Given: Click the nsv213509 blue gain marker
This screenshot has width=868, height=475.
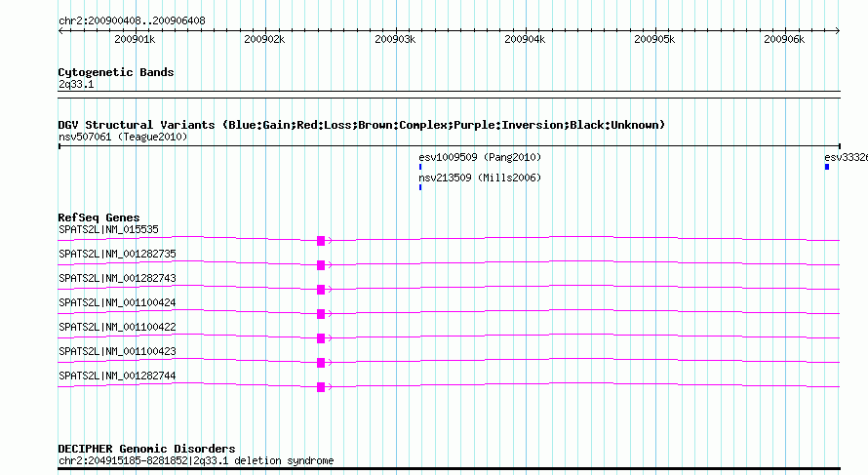Looking at the screenshot, I should pos(420,187).
